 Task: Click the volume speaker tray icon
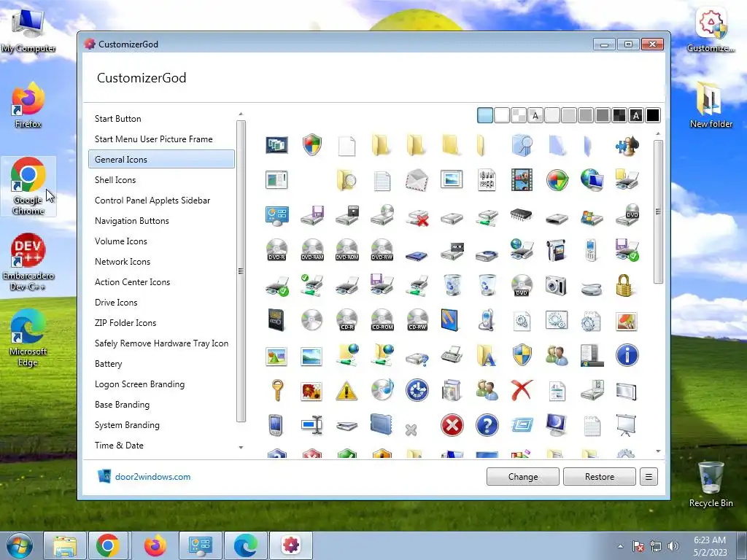[x=673, y=546]
